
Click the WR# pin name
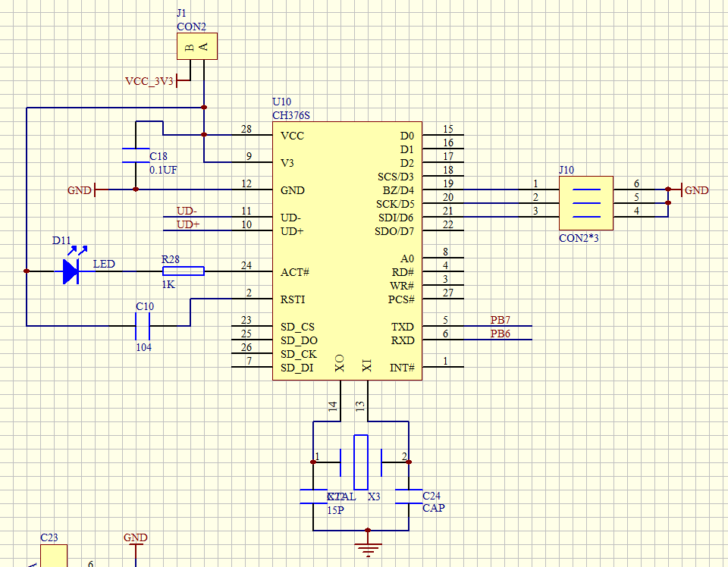pyautogui.click(x=402, y=286)
